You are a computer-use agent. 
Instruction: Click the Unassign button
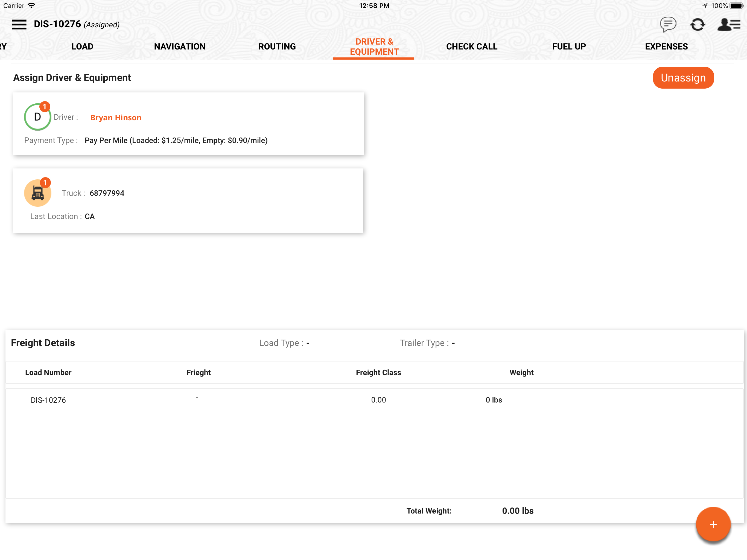(683, 78)
